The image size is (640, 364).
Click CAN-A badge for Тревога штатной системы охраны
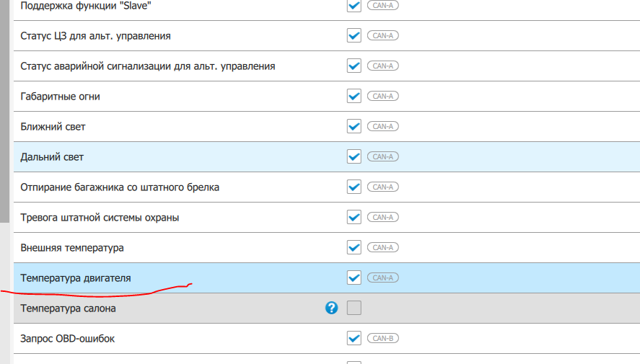point(382,217)
